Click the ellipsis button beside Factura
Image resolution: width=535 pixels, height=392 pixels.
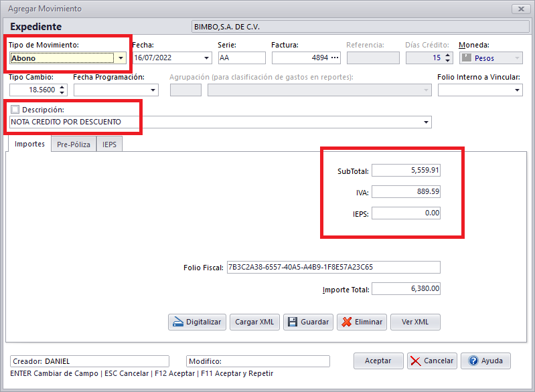(x=353, y=58)
